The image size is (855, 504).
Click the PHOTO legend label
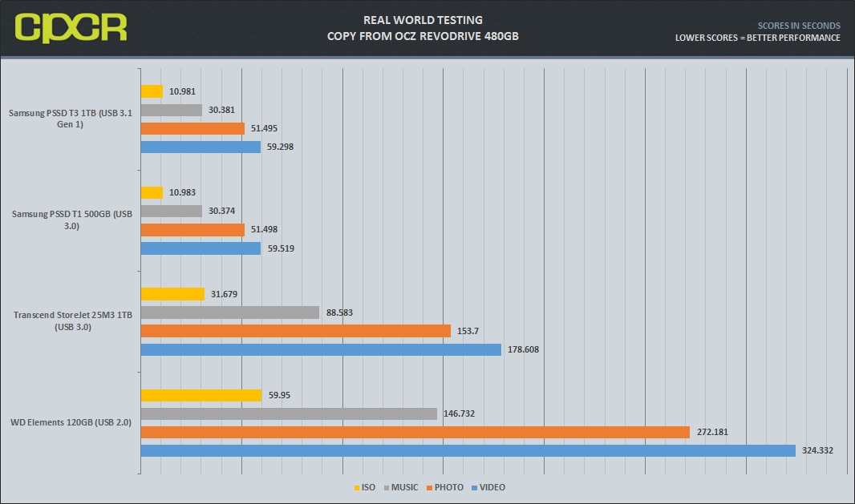[449, 488]
